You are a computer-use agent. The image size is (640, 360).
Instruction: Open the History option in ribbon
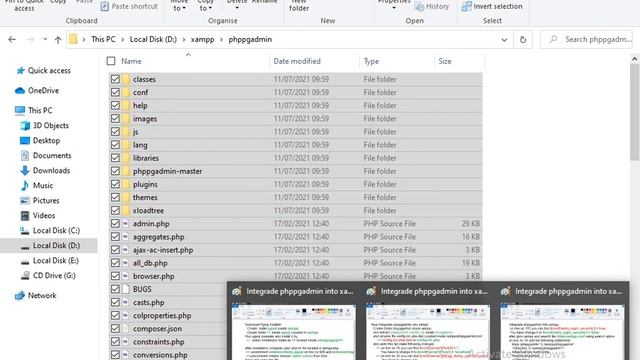[431, 7]
